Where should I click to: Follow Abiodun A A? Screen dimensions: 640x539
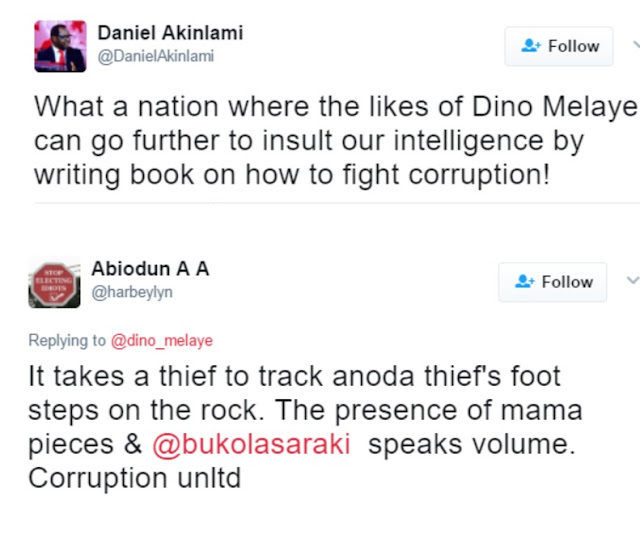click(x=552, y=282)
